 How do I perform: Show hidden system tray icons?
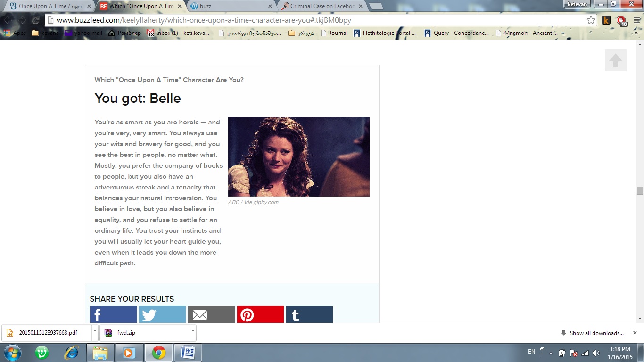click(x=551, y=353)
